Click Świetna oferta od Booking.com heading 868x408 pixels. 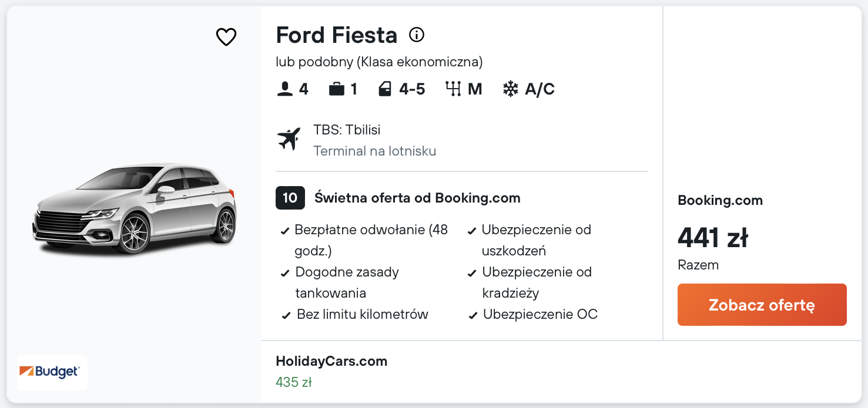[x=417, y=198]
